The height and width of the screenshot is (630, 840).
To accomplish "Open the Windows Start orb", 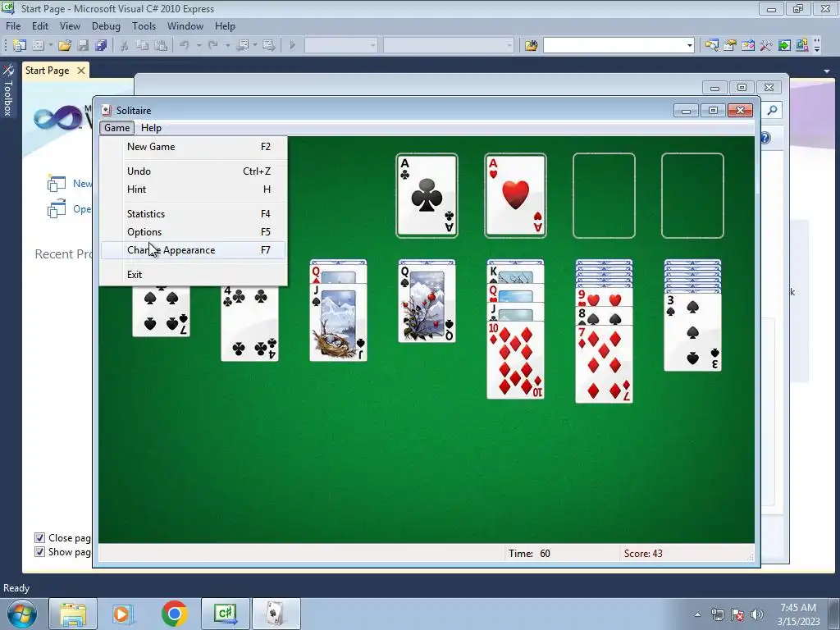I will pyautogui.click(x=22, y=614).
